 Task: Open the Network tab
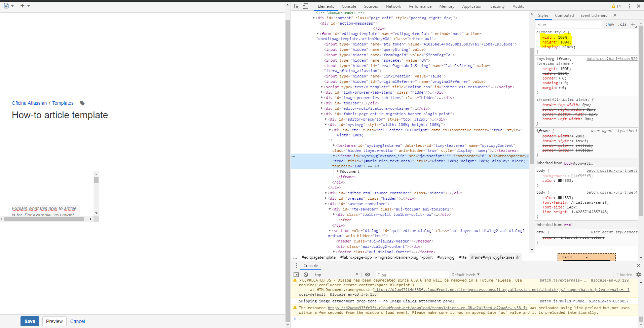pos(393,6)
